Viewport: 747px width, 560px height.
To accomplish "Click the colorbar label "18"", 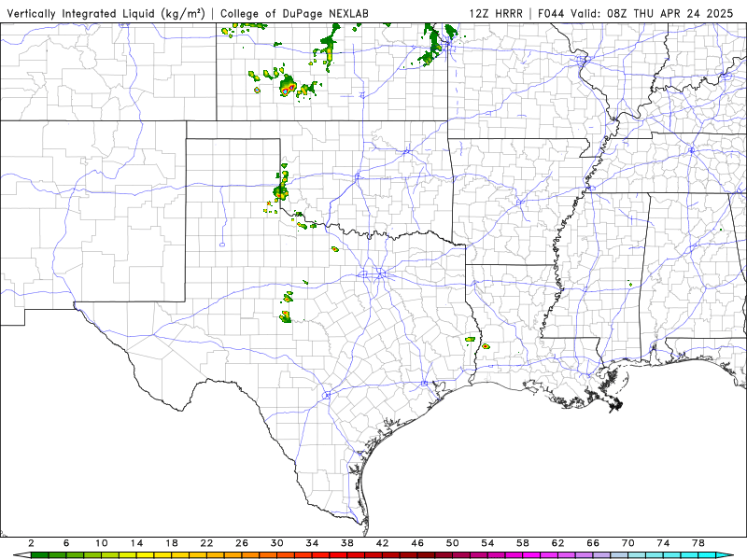I will coord(172,543).
